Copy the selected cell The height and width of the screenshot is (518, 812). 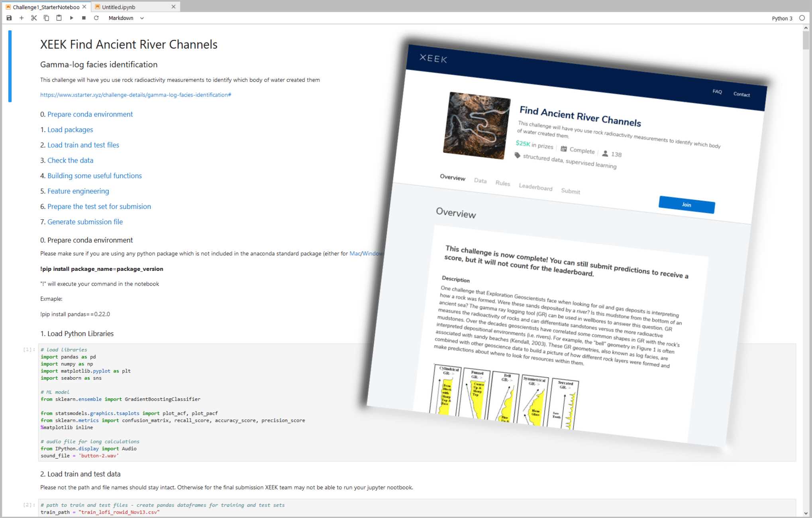[46, 18]
